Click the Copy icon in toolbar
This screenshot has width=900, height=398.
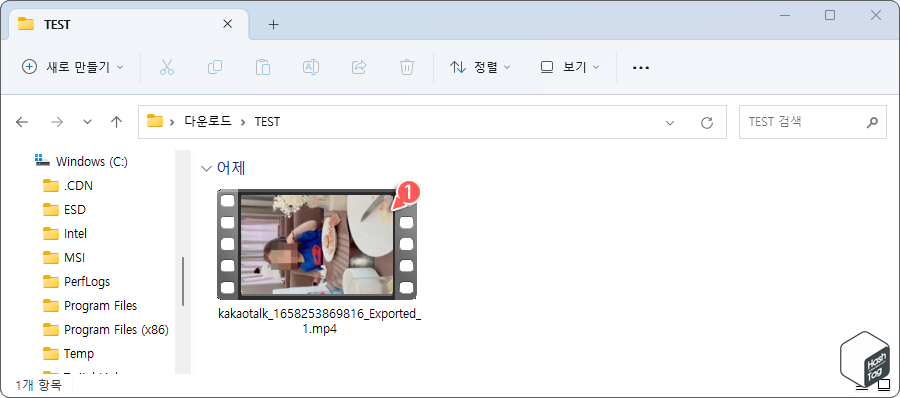click(215, 67)
